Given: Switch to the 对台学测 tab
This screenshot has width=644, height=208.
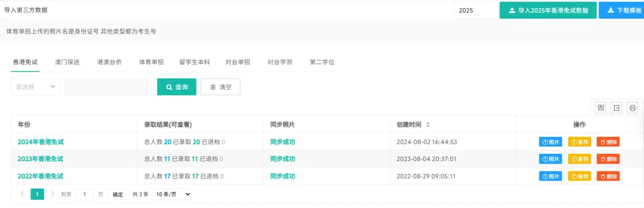Looking at the screenshot, I should pos(280,62).
